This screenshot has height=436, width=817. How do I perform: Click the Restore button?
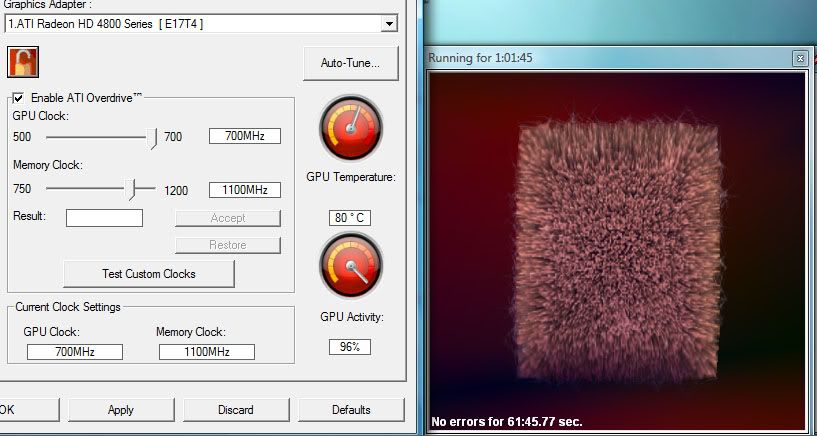coord(228,245)
